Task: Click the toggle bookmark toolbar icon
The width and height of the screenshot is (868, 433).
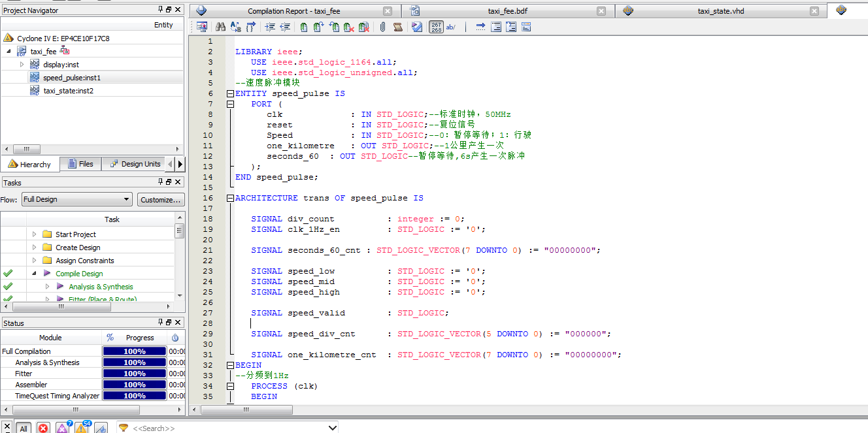Action: click(304, 27)
